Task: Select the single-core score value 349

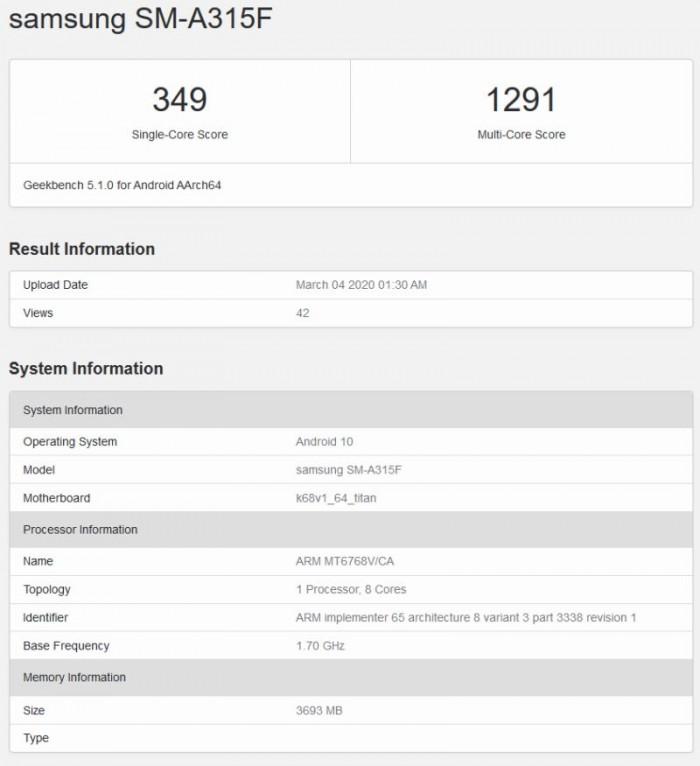Action: coord(180,100)
